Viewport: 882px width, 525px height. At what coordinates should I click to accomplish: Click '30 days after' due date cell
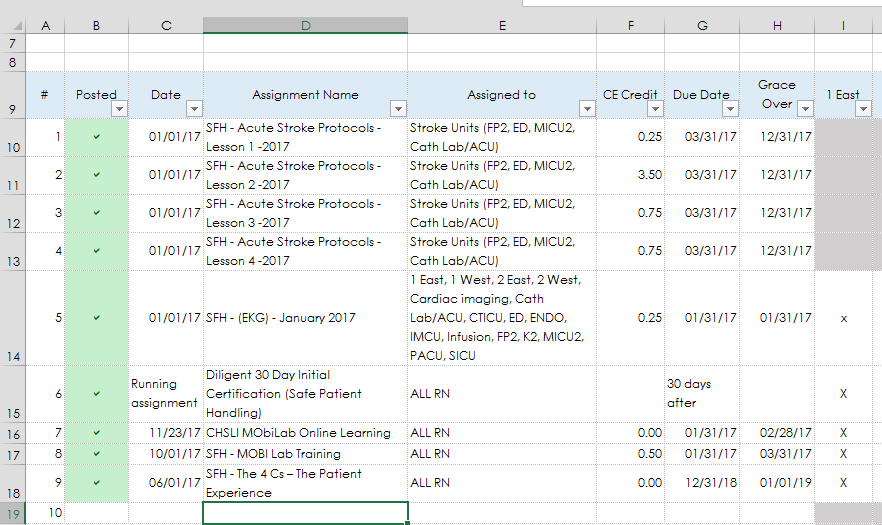coord(702,394)
